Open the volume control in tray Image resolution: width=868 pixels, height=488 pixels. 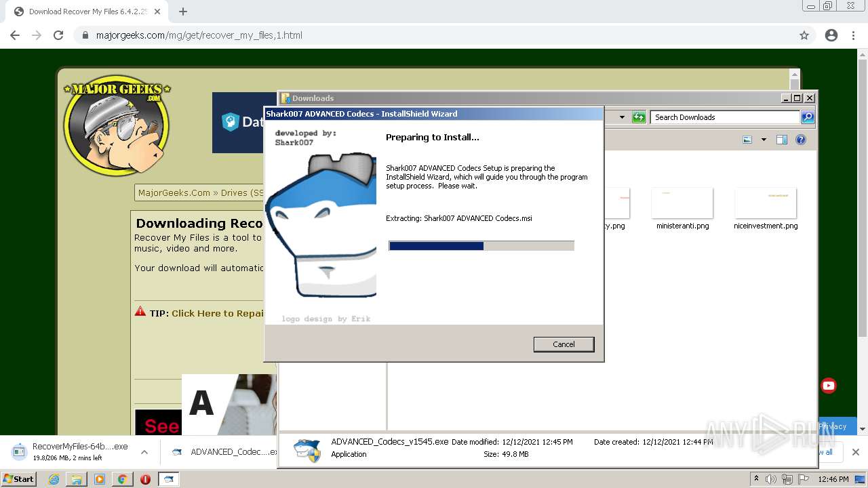click(770, 479)
